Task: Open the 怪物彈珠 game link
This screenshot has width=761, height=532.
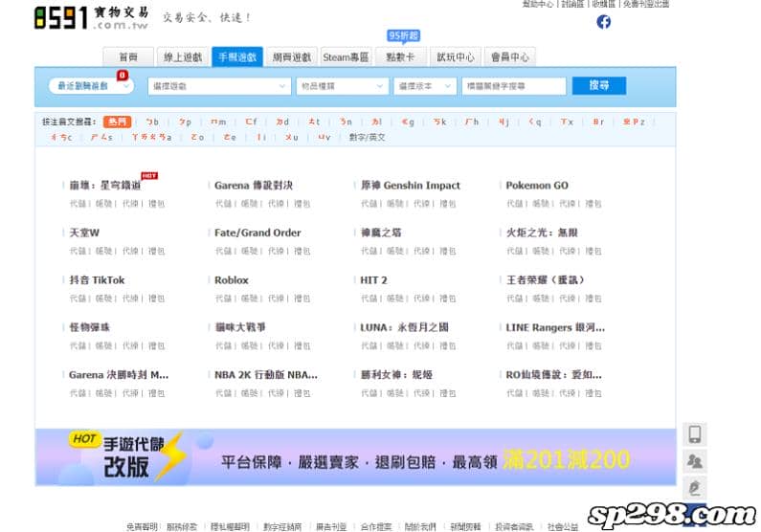Action: [x=89, y=327]
